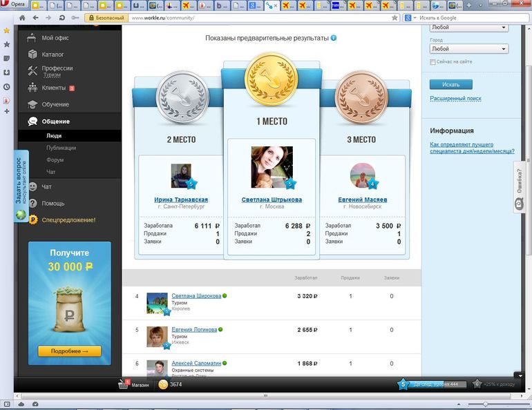Open Opera sidebar downloads icon
The width and height of the screenshot is (532, 410).
6,72
